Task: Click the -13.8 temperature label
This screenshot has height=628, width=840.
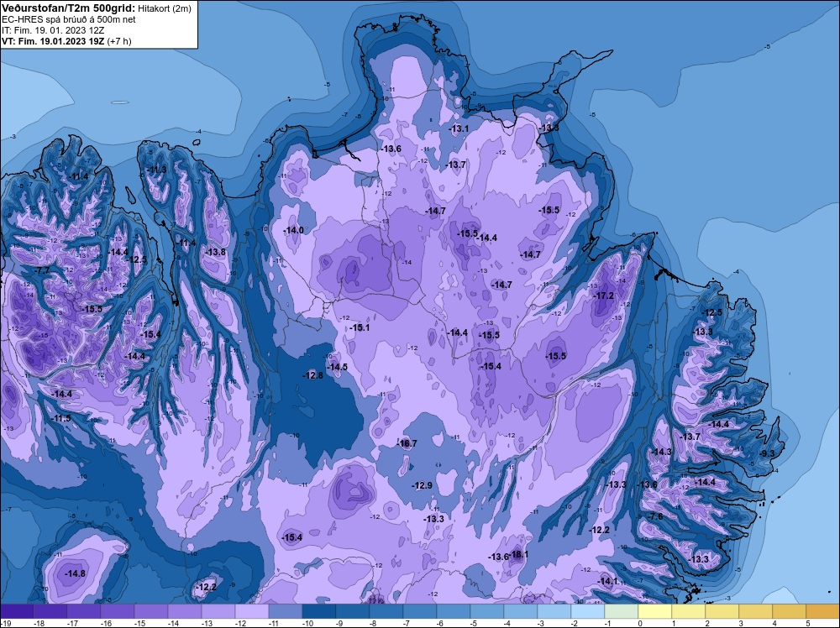Action: pyautogui.click(x=215, y=252)
